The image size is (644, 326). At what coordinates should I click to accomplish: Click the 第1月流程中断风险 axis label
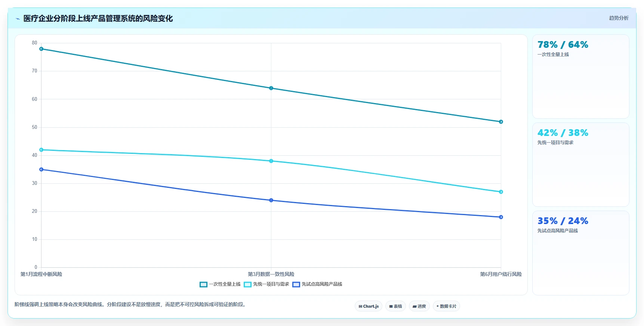tap(41, 274)
